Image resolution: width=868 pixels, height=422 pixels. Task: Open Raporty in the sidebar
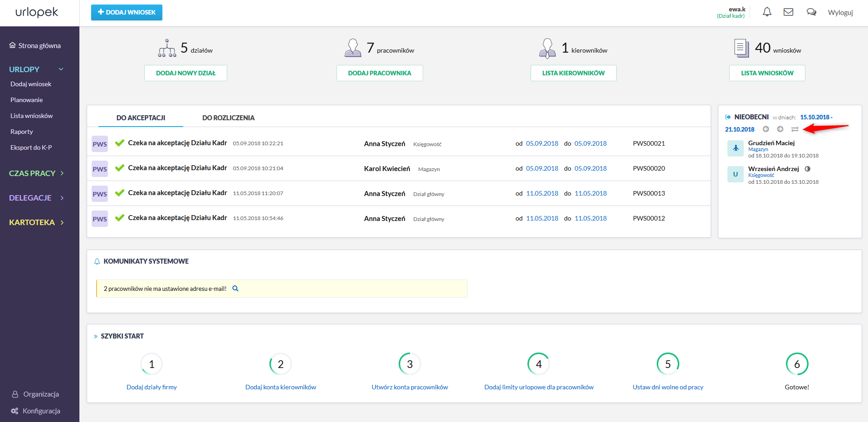tap(22, 132)
